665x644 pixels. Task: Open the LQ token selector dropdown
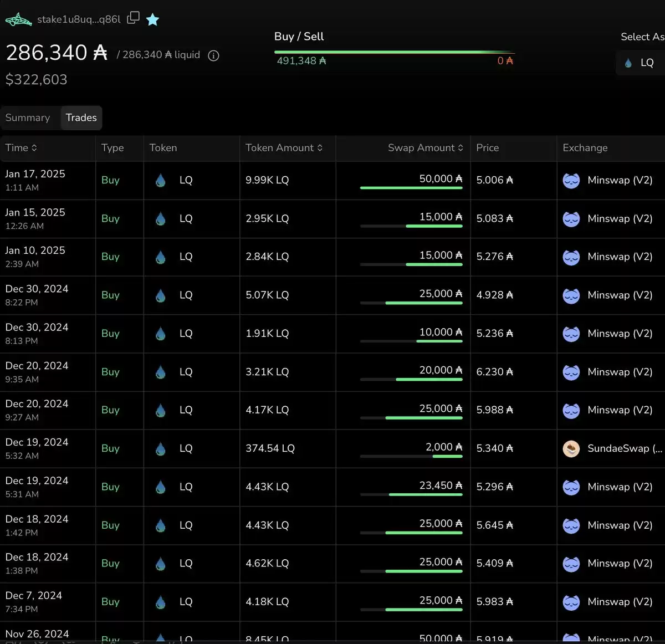click(x=641, y=63)
